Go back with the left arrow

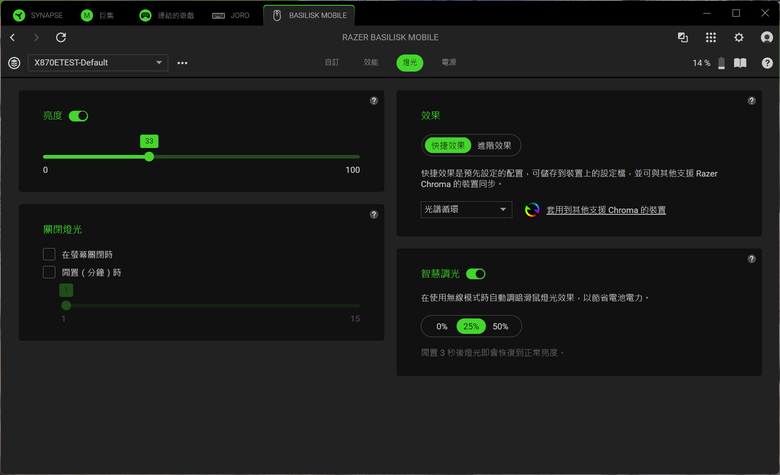point(12,37)
